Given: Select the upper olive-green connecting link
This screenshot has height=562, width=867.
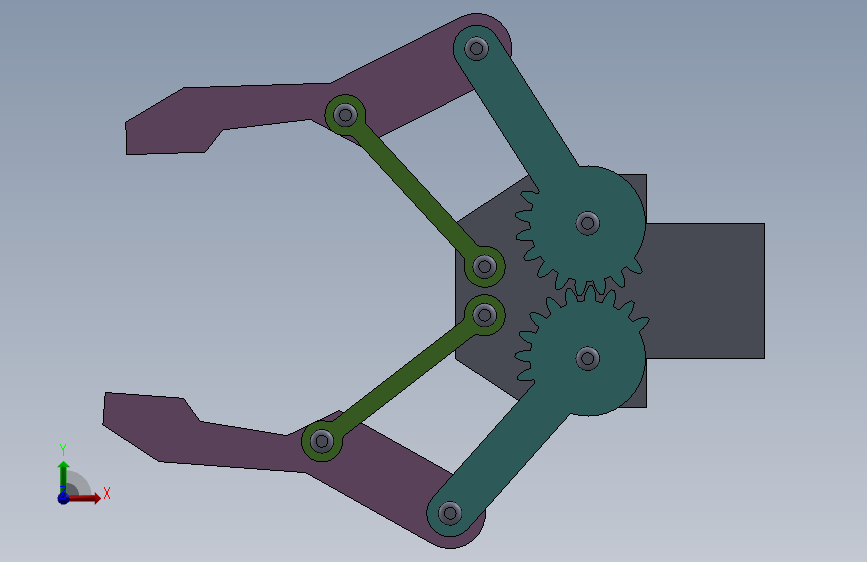Looking at the screenshot, I should [x=415, y=191].
